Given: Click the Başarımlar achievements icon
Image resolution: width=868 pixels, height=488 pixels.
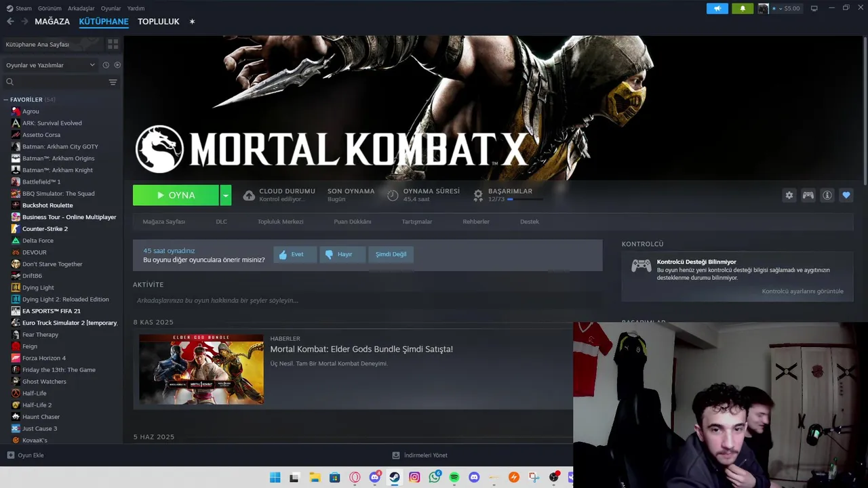Looking at the screenshot, I should point(478,195).
